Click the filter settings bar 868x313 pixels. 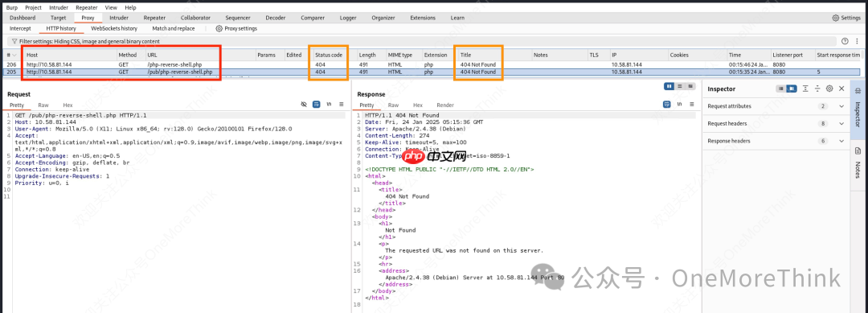click(x=422, y=42)
